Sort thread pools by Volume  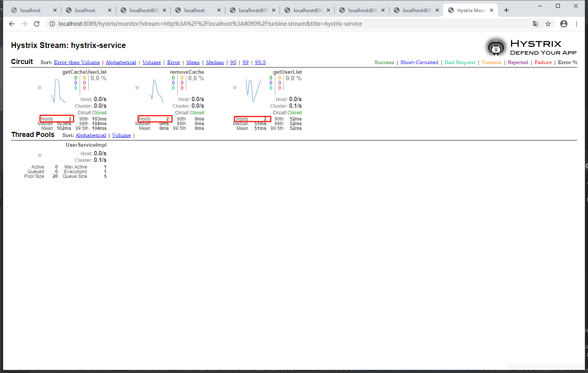point(121,135)
